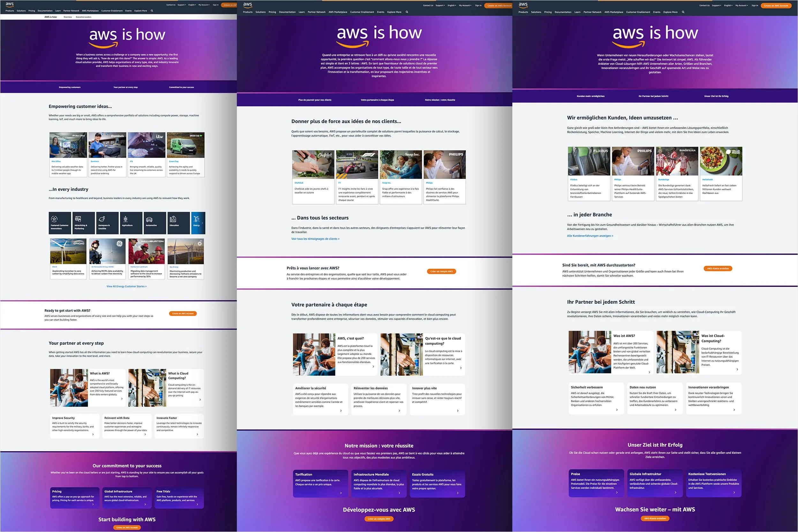This screenshot has height=532, width=798.
Task: Select the Featured Customer Innovations star icon
Action: point(54,219)
